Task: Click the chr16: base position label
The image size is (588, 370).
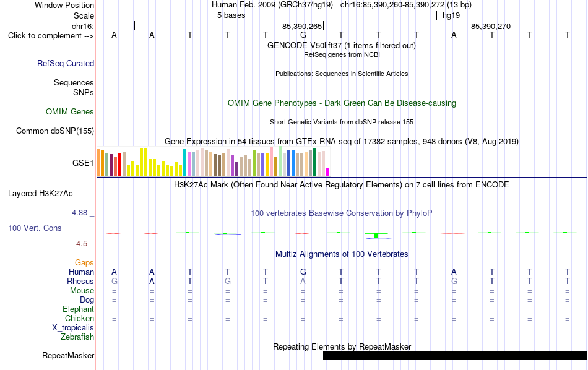Action: pyautogui.click(x=83, y=26)
